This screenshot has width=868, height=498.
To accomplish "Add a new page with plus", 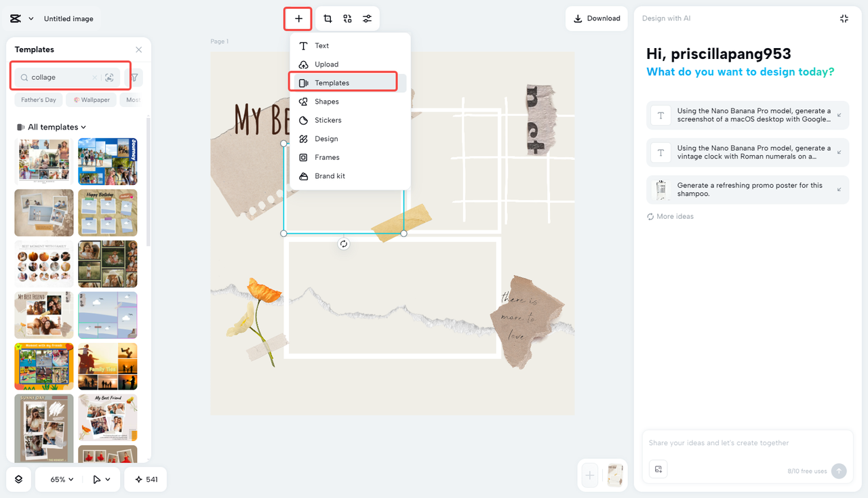I will (x=590, y=476).
